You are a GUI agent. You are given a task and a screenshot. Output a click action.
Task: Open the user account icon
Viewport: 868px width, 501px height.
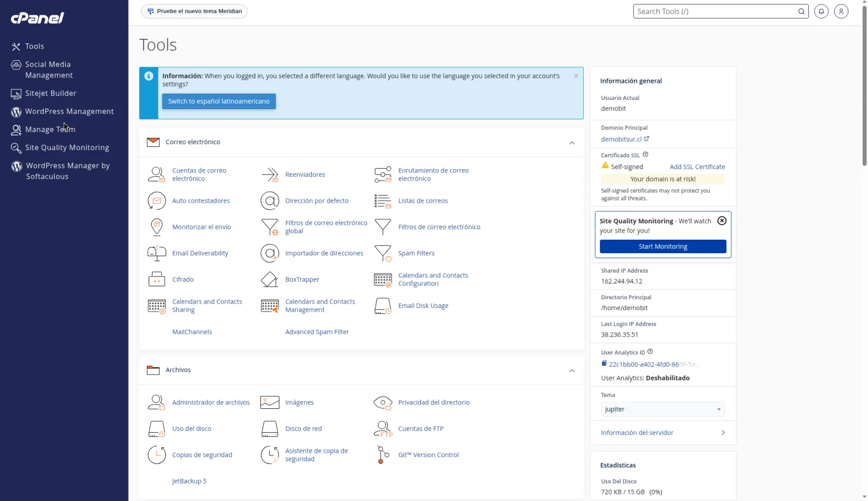pos(841,11)
